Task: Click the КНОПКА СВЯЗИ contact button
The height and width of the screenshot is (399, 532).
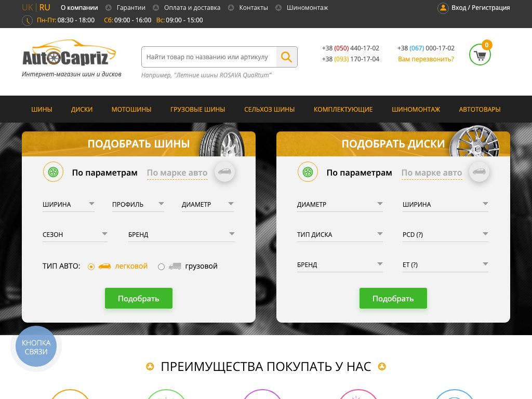Action: pos(36,347)
